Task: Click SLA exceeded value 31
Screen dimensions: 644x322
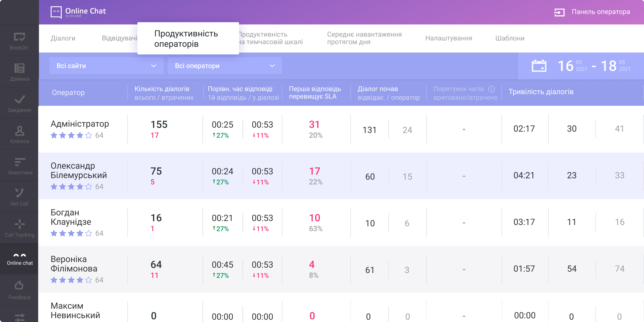Action: click(314, 125)
